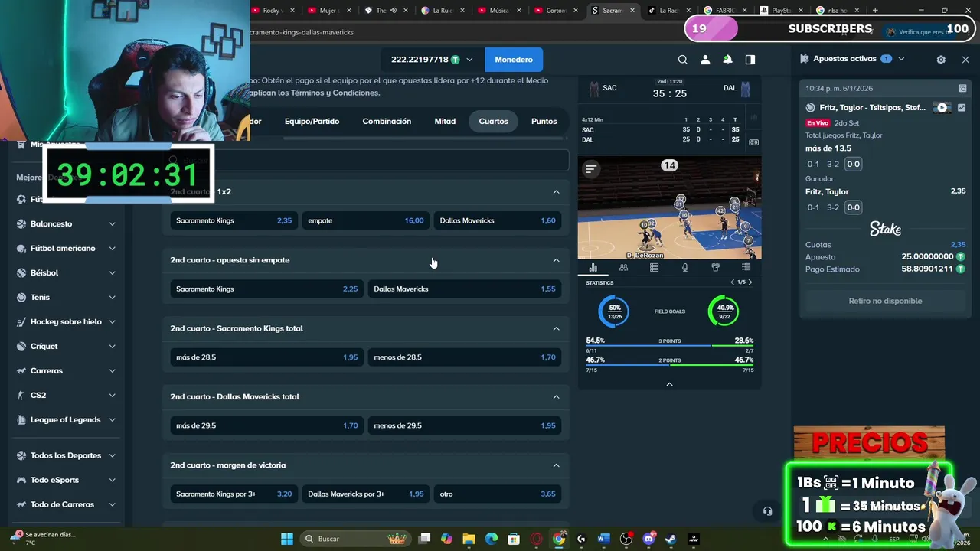The width and height of the screenshot is (980, 551).
Task: Expand Béisbol sidebar category
Action: coord(112,273)
